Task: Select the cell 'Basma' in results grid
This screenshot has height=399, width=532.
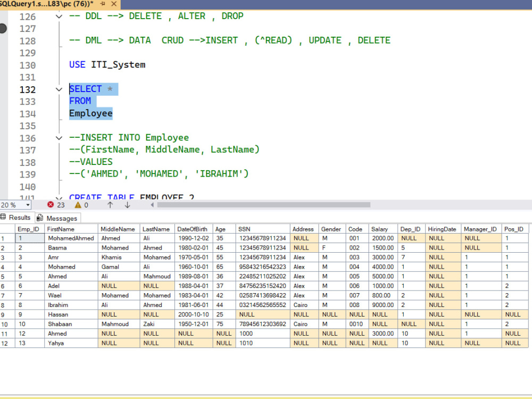Action: [71, 248]
